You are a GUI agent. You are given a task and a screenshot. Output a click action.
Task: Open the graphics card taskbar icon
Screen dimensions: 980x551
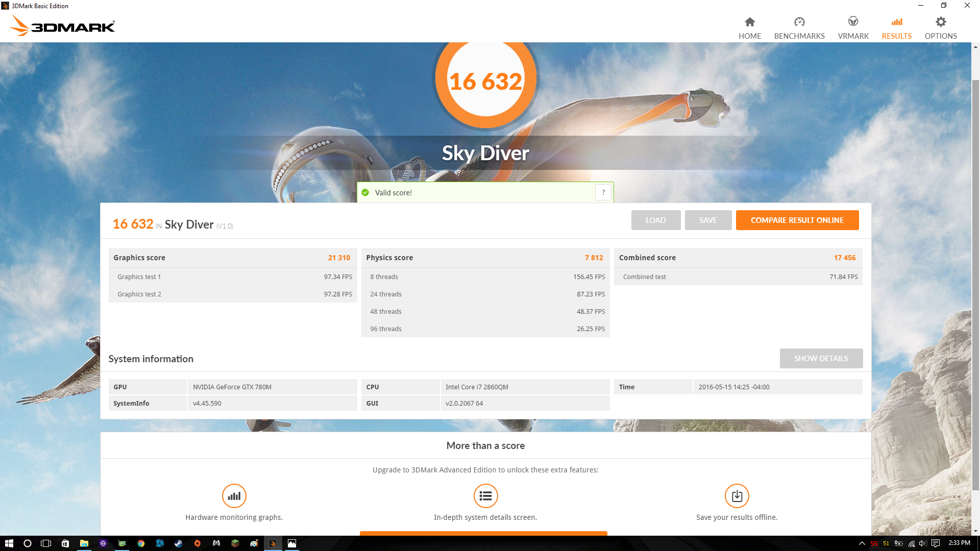[x=122, y=543]
